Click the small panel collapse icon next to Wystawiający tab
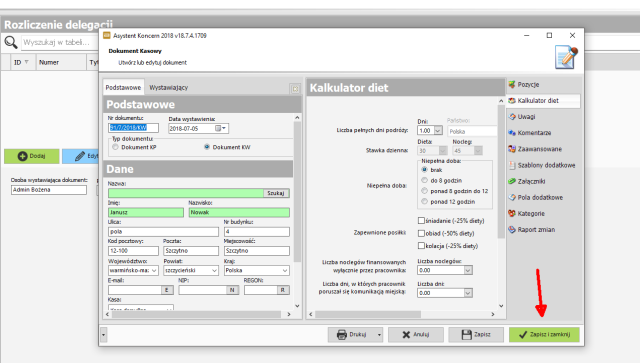The height and width of the screenshot is (363, 640). (x=295, y=89)
